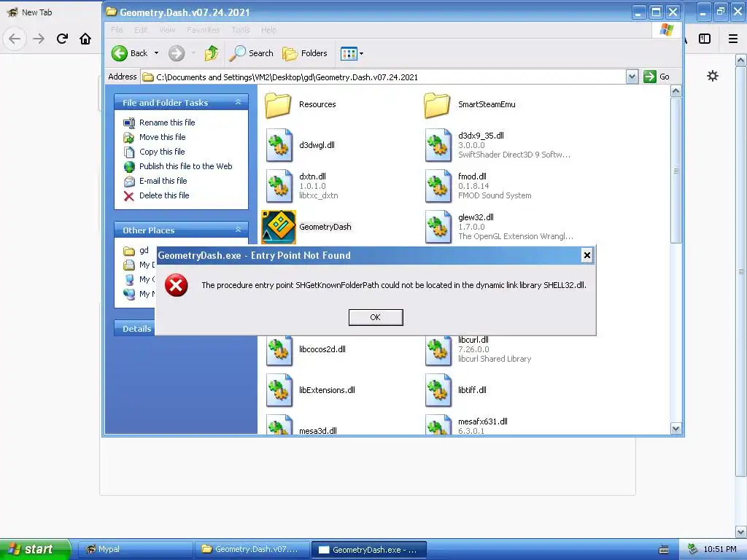Screen dimensions: 747x560
Task: Click the home icon in Mypal
Action: [x=85, y=39]
